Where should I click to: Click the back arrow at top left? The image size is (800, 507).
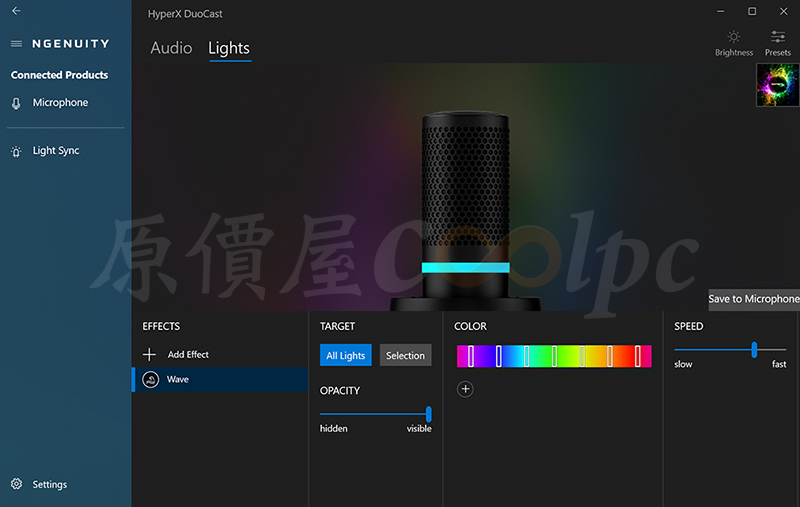(x=16, y=11)
